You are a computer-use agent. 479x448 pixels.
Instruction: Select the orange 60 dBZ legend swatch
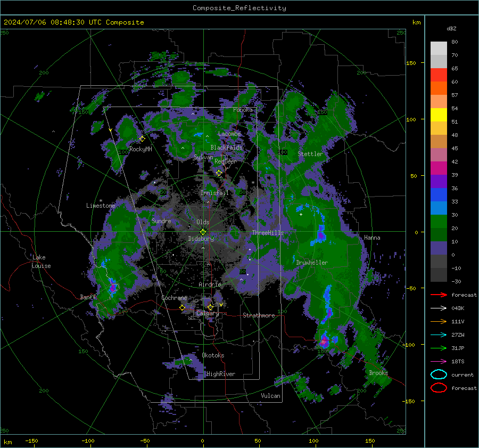point(439,88)
